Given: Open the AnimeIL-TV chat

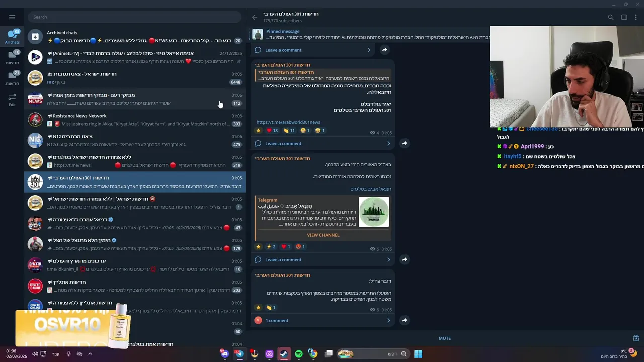Looking at the screenshot, I should click(x=135, y=57).
